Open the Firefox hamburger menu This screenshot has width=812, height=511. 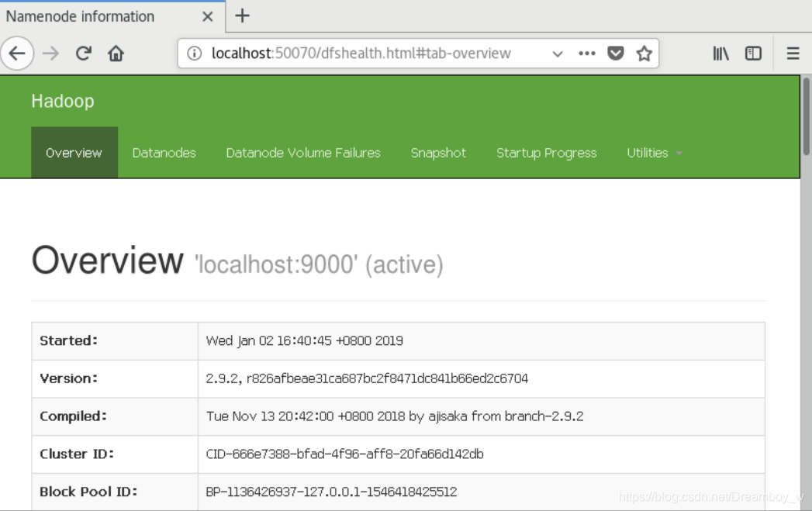793,53
